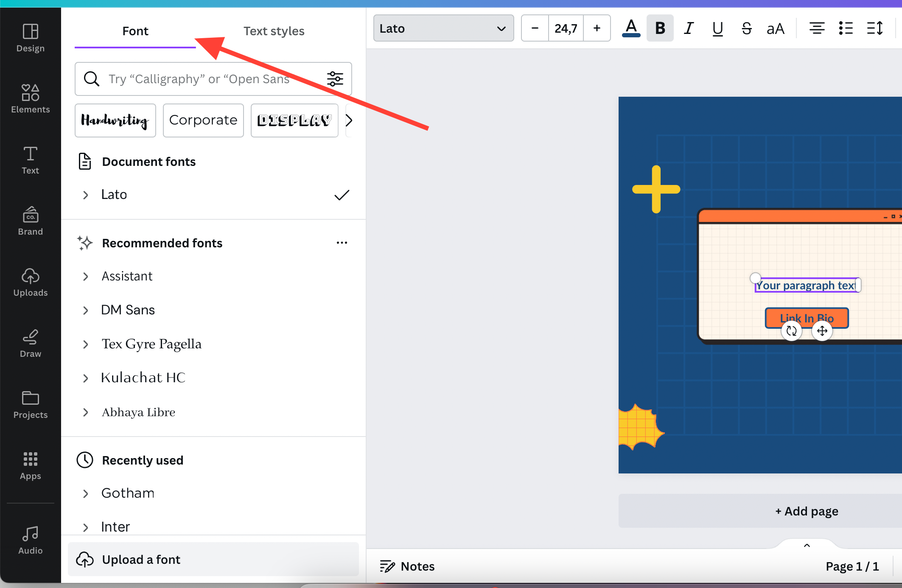The width and height of the screenshot is (902, 588).
Task: Expand the Assistant font family
Action: (85, 276)
